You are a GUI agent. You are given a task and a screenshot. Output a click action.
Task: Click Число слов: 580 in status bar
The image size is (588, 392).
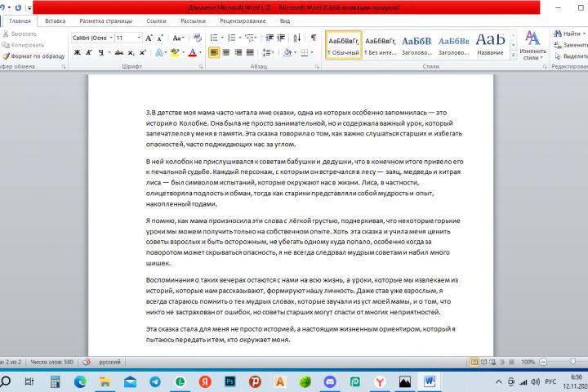[x=51, y=362]
